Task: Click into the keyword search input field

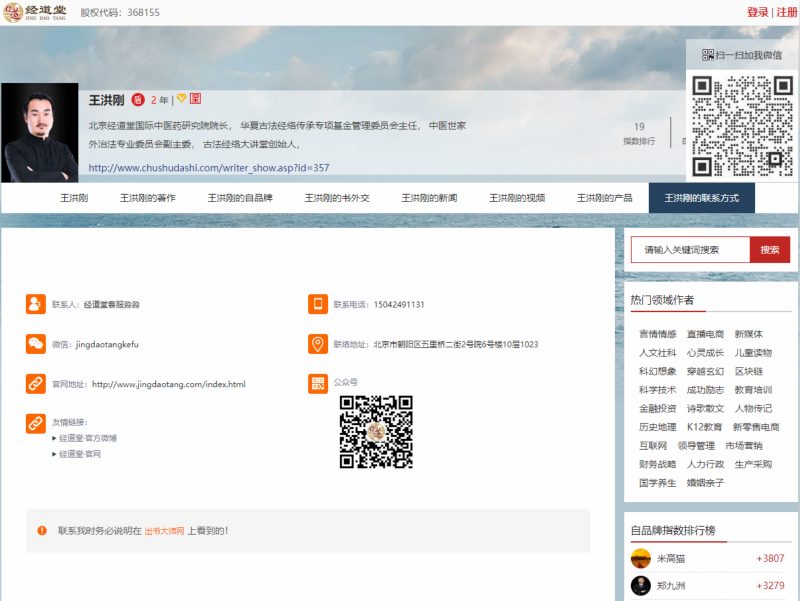Action: tap(690, 250)
